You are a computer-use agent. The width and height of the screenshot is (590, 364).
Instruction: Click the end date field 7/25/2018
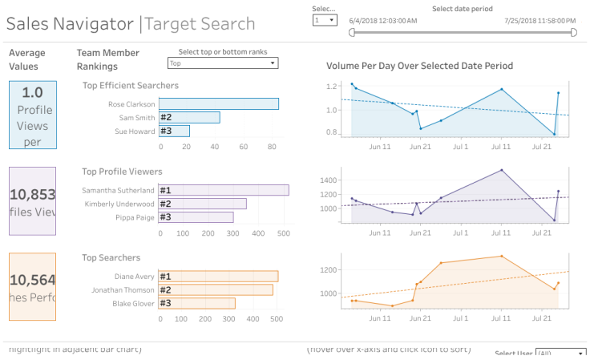click(x=540, y=20)
